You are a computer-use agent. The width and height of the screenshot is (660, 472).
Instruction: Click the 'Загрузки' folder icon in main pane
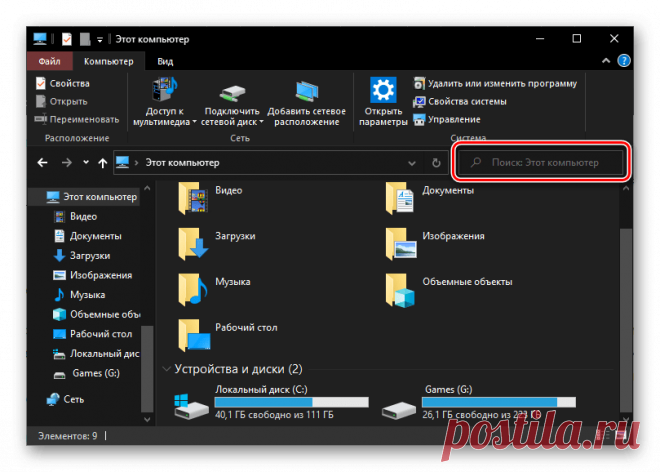coord(193,244)
